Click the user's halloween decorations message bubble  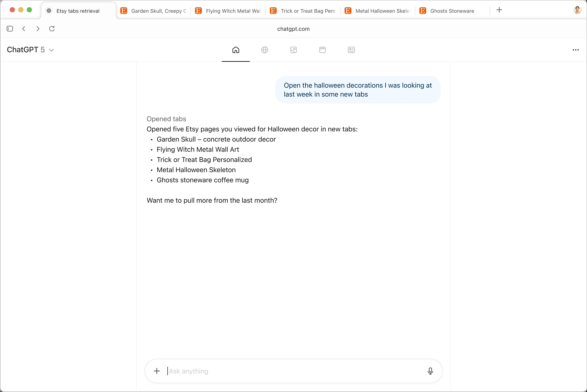[358, 90]
